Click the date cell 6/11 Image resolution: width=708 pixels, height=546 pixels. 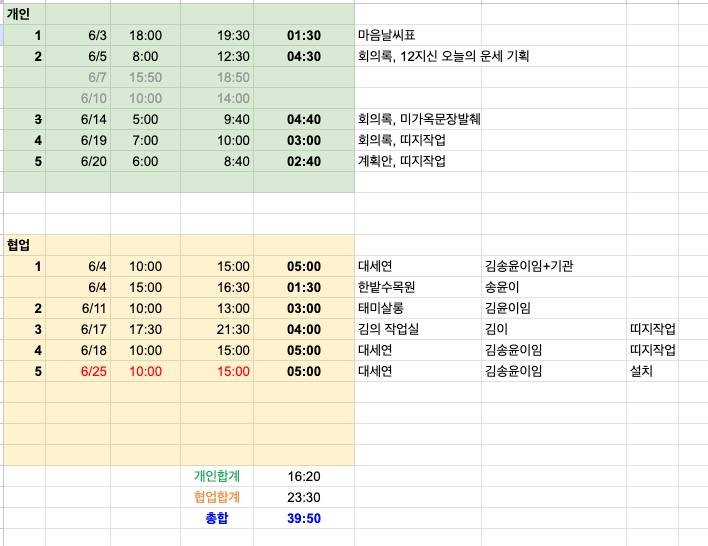(78, 308)
